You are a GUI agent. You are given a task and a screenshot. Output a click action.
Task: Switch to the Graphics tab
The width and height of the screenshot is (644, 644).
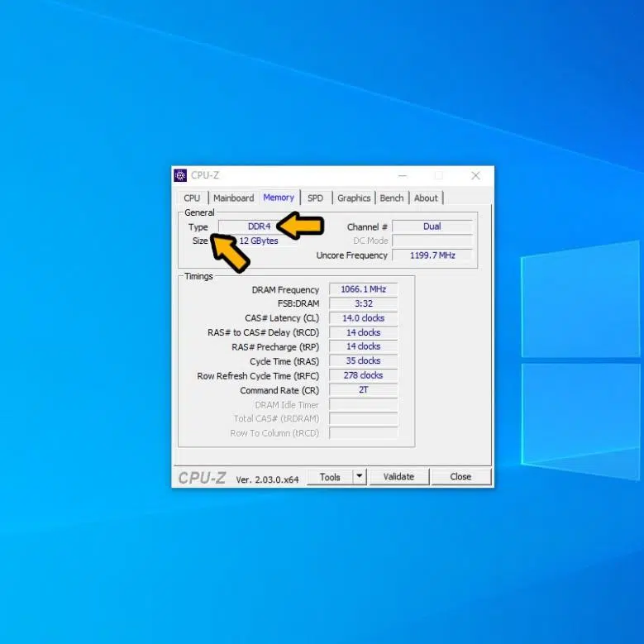pyautogui.click(x=354, y=198)
